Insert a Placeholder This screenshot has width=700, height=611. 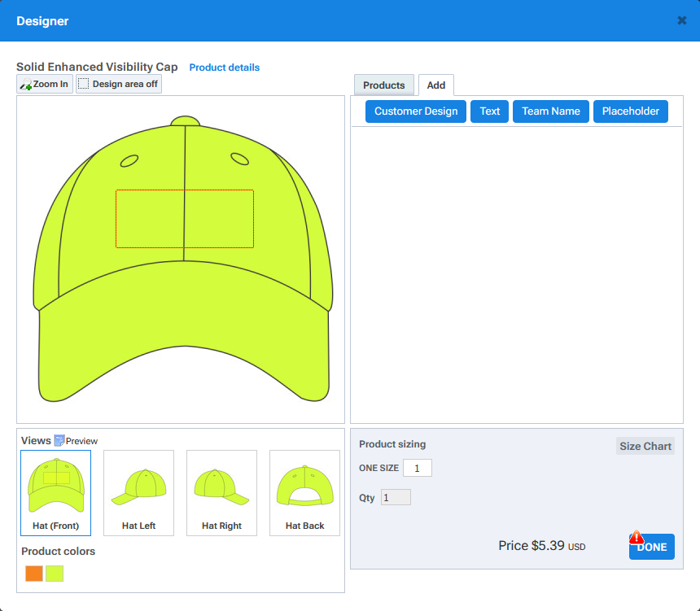click(631, 111)
